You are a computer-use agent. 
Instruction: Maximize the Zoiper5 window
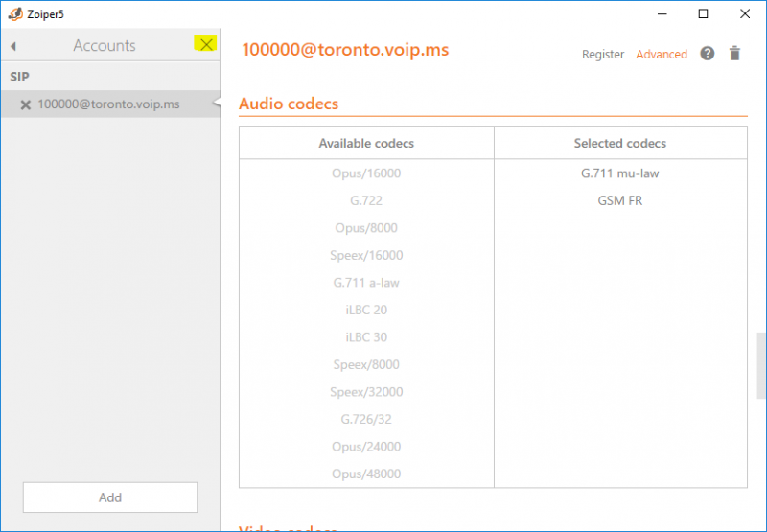point(703,13)
